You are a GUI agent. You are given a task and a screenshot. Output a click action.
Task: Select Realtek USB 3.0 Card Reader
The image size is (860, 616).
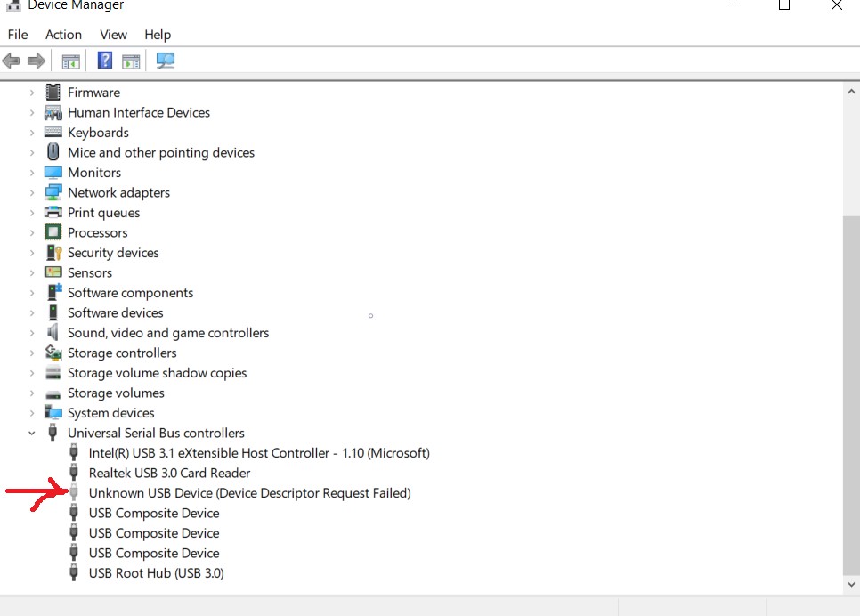pyautogui.click(x=169, y=473)
